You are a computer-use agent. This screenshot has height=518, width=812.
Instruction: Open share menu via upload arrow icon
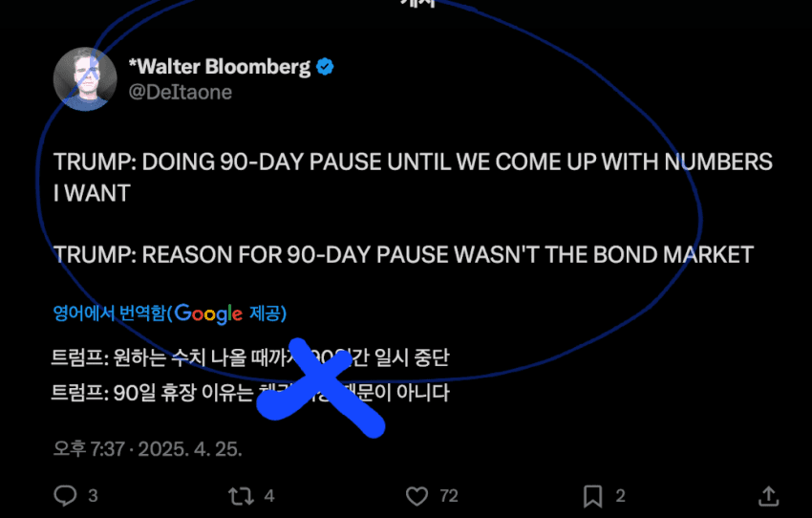(x=769, y=496)
